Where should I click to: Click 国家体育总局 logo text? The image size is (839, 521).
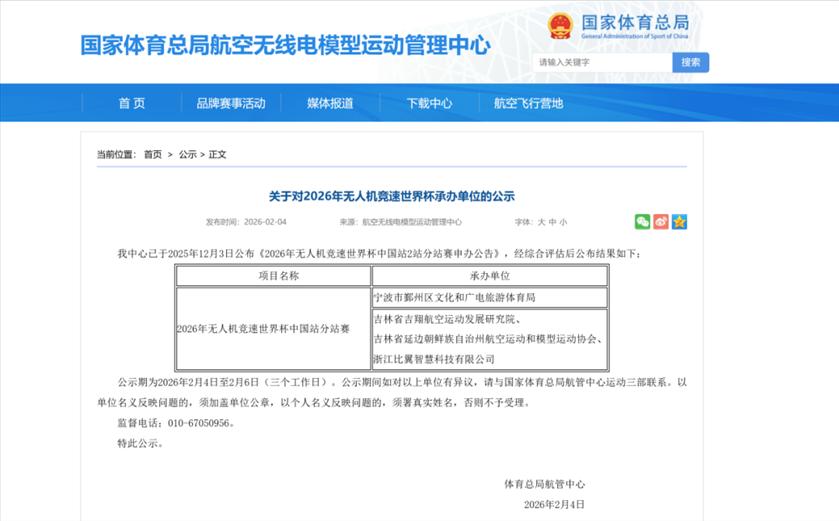635,23
